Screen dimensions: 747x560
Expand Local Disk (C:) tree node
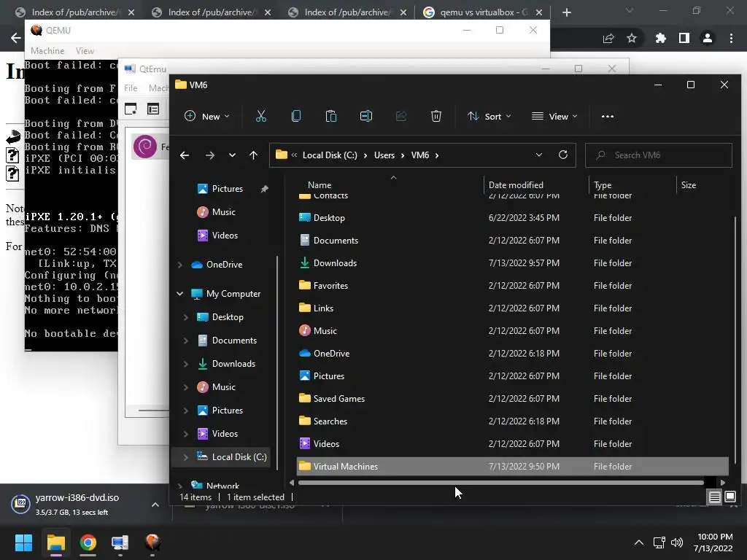[186, 457]
